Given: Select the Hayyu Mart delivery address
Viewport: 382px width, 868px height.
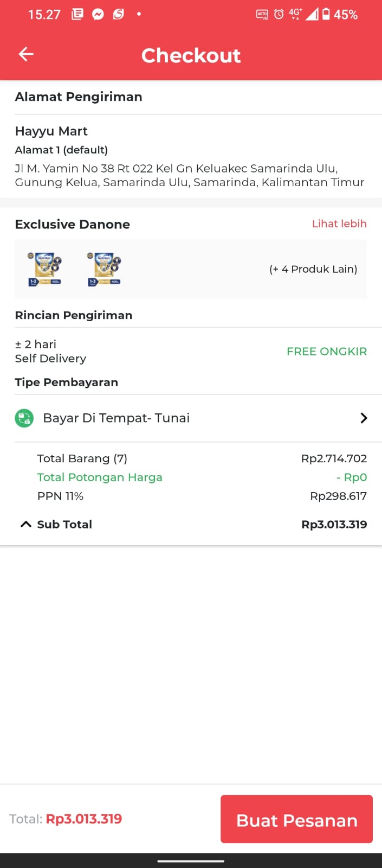Looking at the screenshot, I should coord(51,131).
